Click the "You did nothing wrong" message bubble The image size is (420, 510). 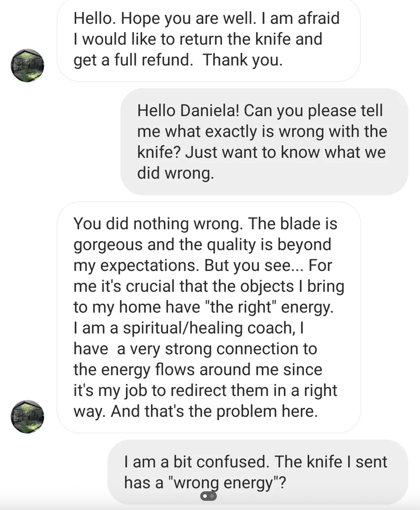click(209, 317)
